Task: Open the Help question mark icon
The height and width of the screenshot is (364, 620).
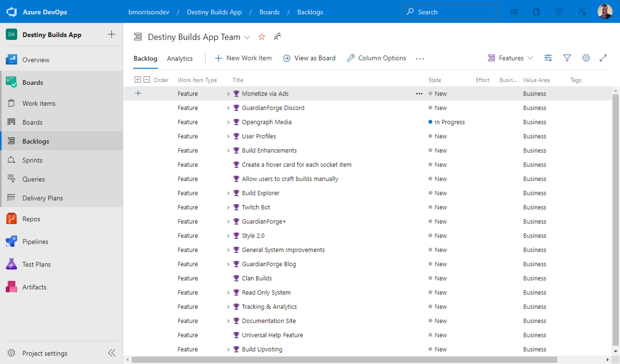Action: (559, 12)
